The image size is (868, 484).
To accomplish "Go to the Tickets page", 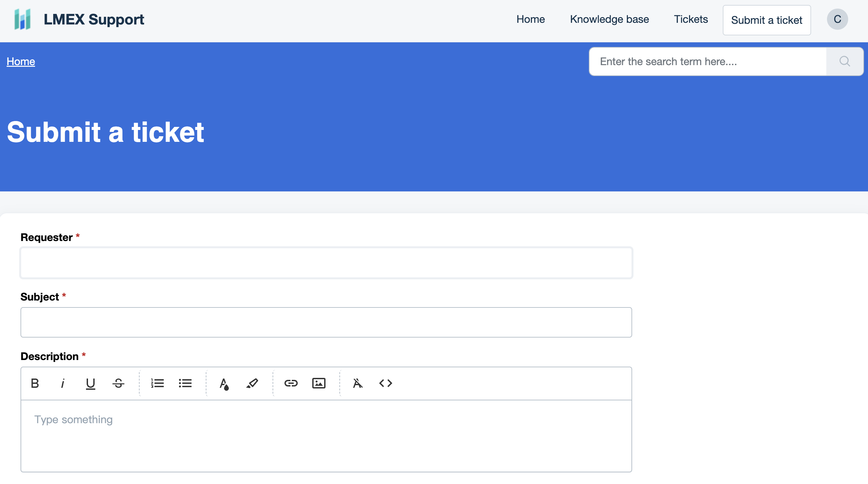I will click(690, 19).
